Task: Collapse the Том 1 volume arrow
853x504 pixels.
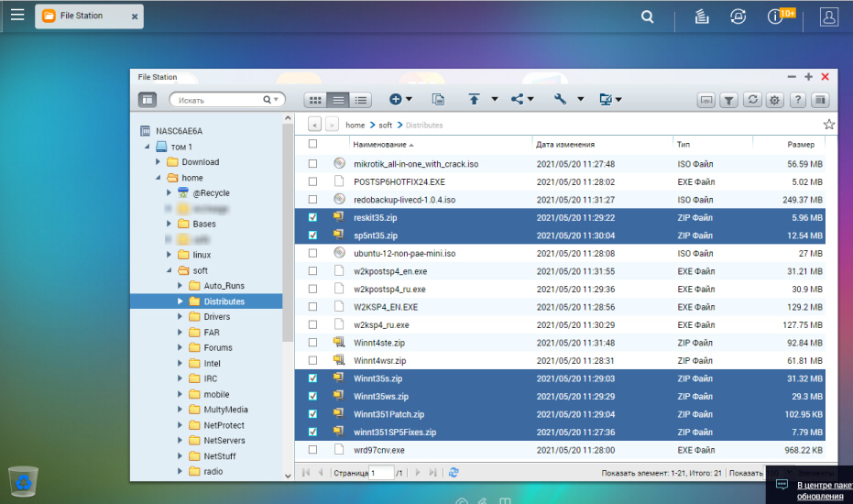Action: click(147, 147)
